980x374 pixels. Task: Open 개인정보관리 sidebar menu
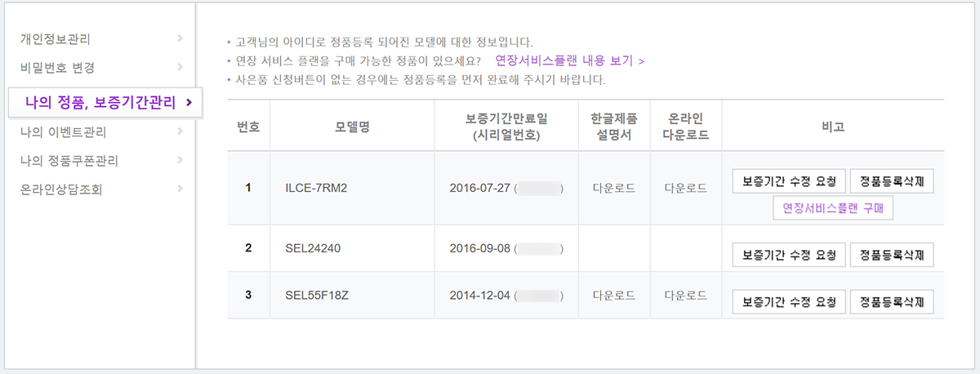point(56,38)
